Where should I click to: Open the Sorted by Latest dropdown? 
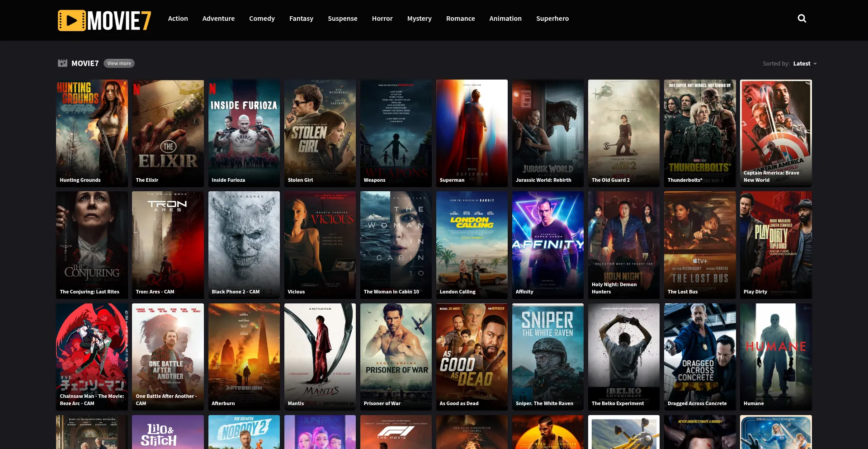coord(805,64)
